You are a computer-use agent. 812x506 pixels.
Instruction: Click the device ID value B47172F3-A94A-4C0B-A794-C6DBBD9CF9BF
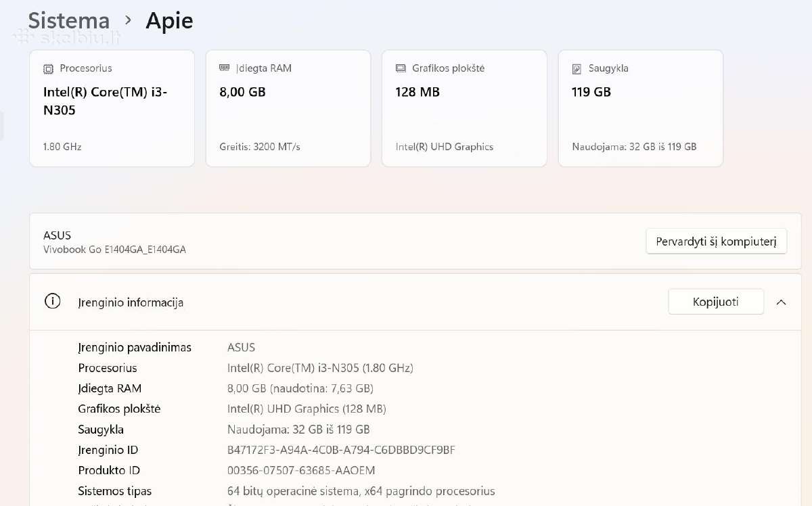[x=342, y=450]
